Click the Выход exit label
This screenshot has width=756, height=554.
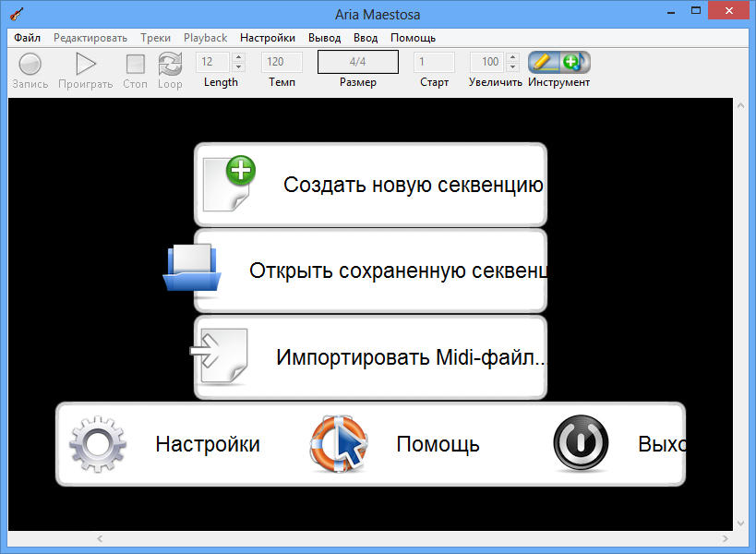click(662, 444)
